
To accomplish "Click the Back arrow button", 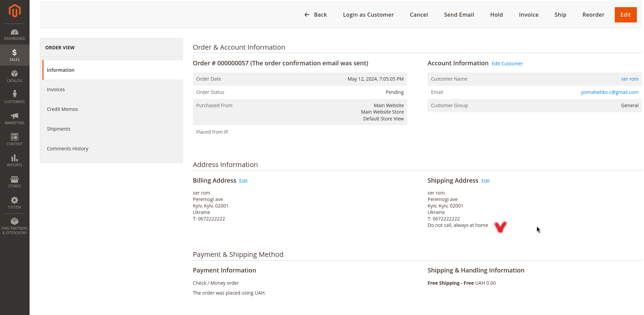I will click(x=315, y=15).
